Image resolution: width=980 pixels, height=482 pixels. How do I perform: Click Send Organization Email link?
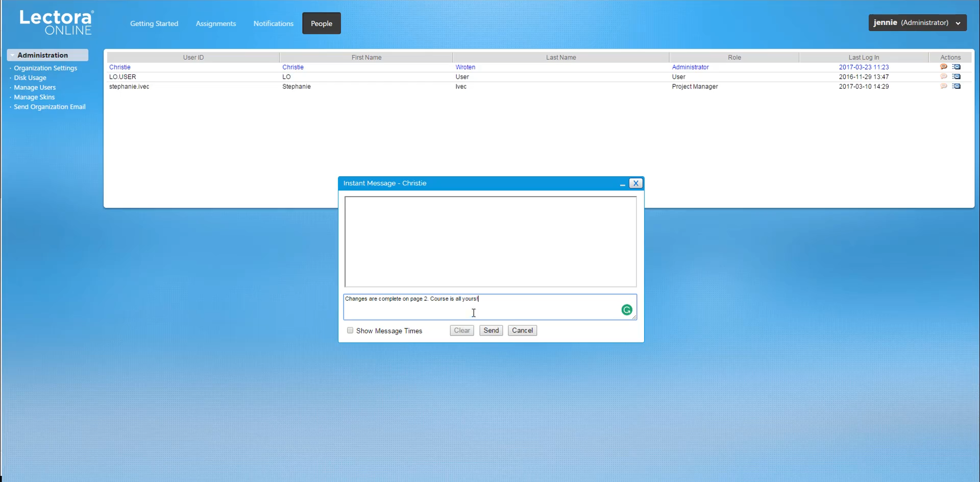tap(50, 107)
